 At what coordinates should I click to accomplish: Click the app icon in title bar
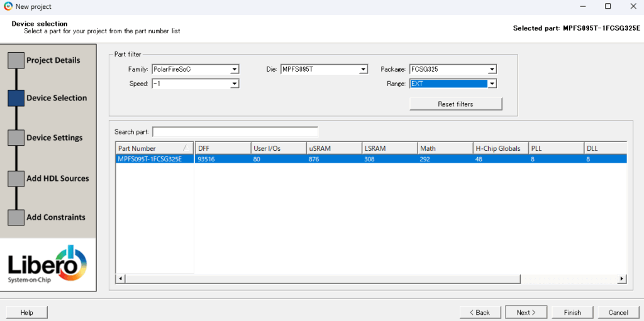coord(8,6)
